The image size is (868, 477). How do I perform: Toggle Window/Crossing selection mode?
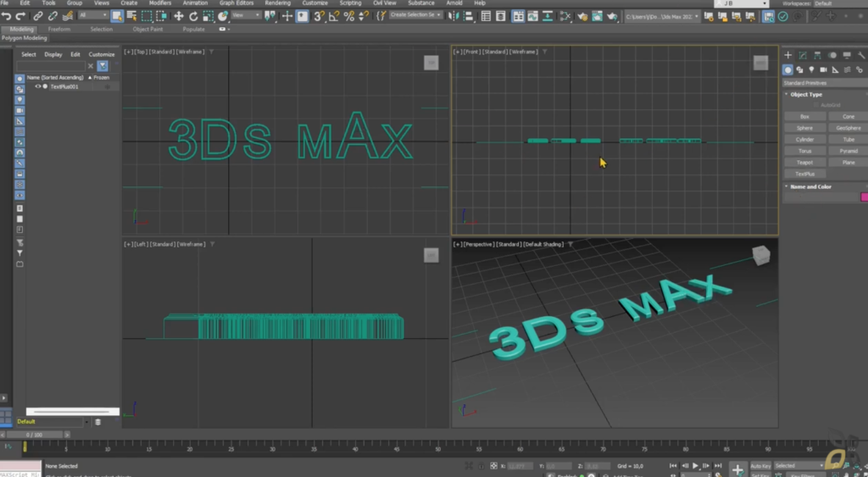point(162,16)
